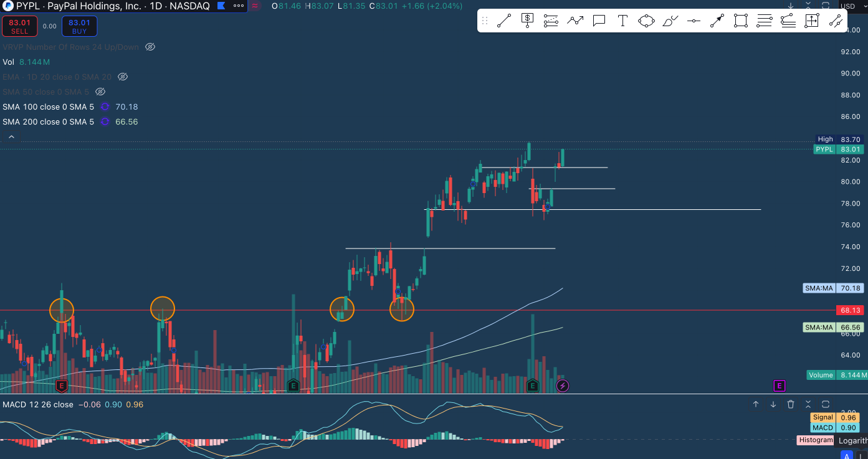The image size is (868, 459).
Task: Click the green PYPL 83.01 price label
Action: click(x=839, y=149)
